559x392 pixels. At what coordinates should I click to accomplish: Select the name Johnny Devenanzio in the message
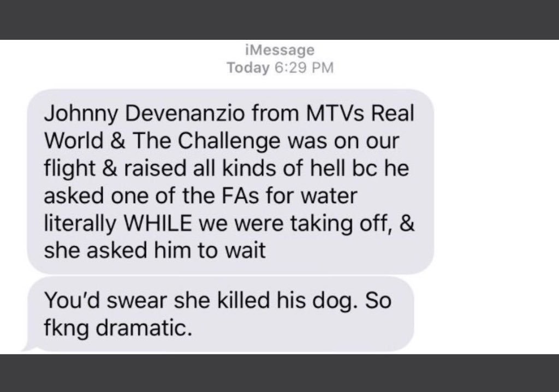(x=144, y=114)
